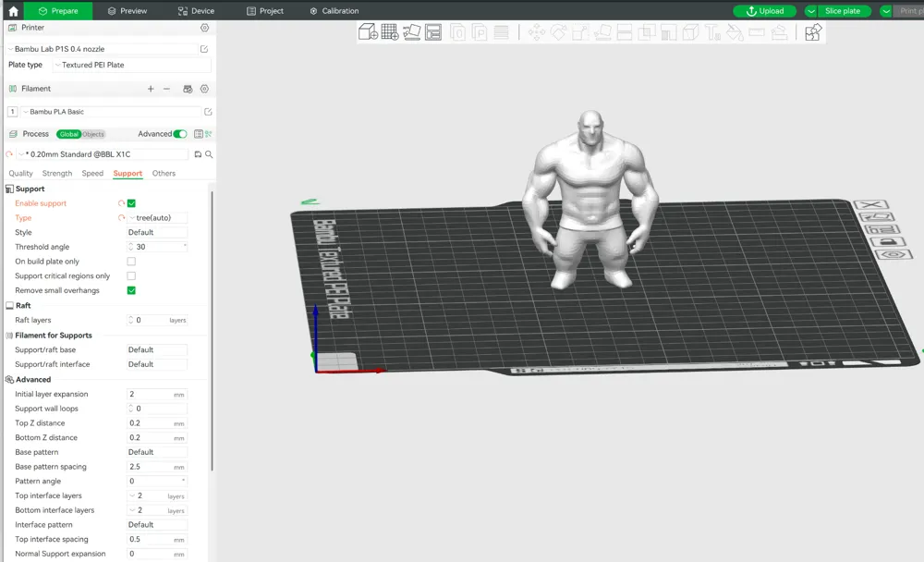Image resolution: width=924 pixels, height=562 pixels.
Task: Open the Project tab
Action: (264, 10)
